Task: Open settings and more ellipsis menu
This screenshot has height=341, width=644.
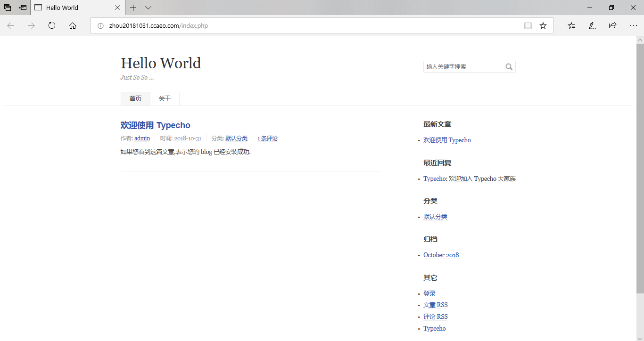Action: click(633, 26)
